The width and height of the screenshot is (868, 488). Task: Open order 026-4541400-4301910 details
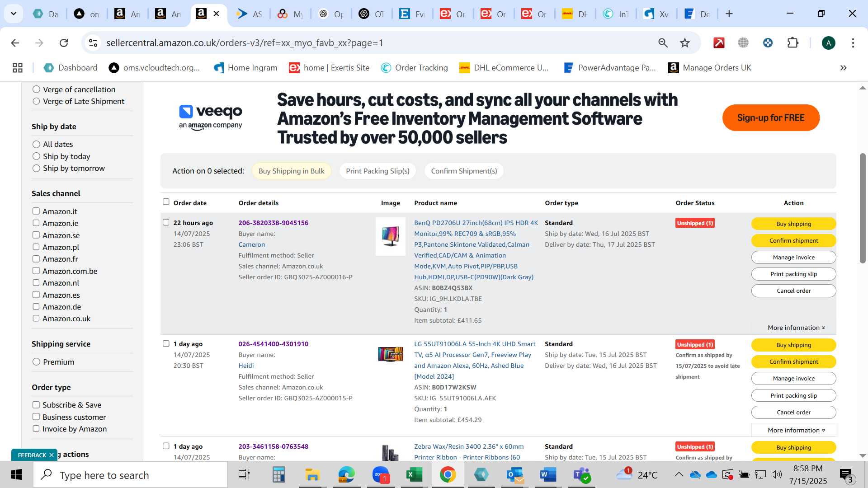coord(274,344)
